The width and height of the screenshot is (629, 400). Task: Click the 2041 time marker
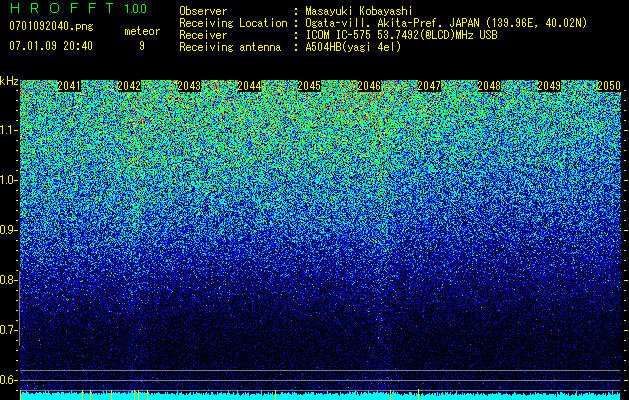[x=69, y=86]
